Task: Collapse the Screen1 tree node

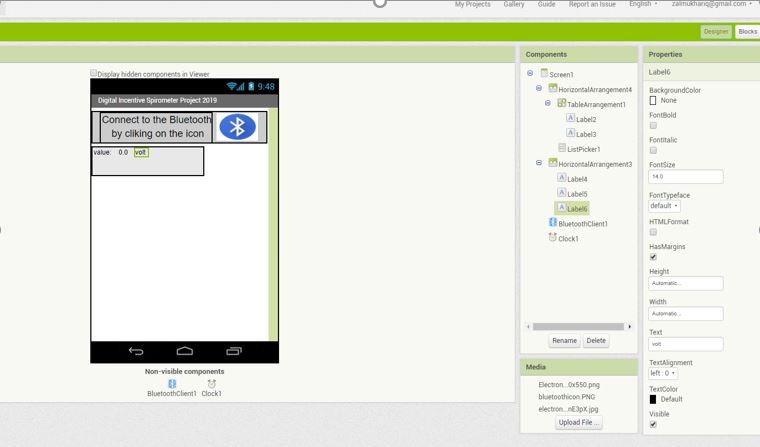Action: click(530, 73)
